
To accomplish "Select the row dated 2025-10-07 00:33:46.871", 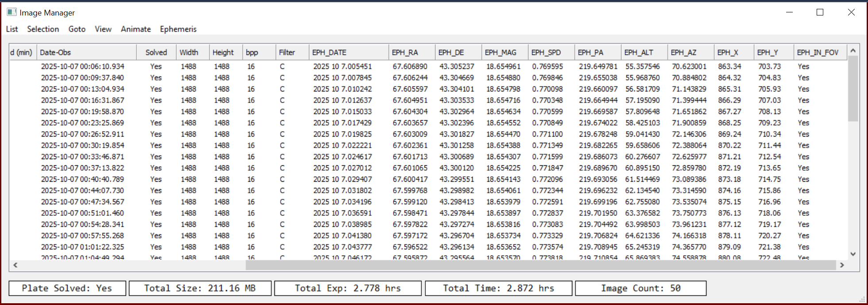I will click(83, 157).
